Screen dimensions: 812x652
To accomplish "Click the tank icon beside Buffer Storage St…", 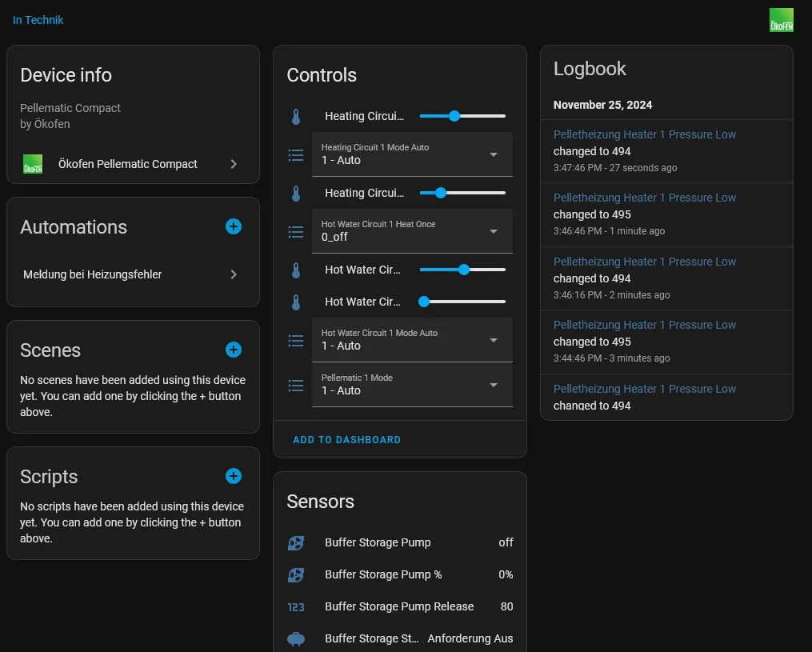I will (x=296, y=639).
